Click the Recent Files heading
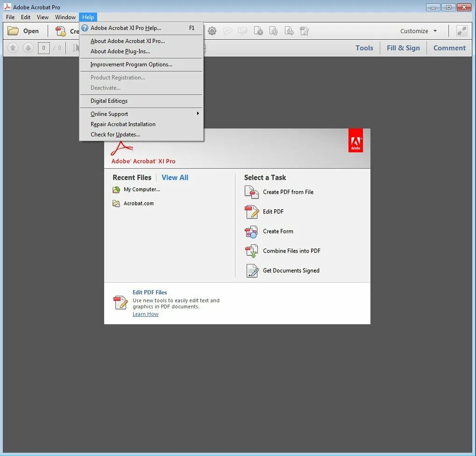This screenshot has width=476, height=456. coord(132,178)
